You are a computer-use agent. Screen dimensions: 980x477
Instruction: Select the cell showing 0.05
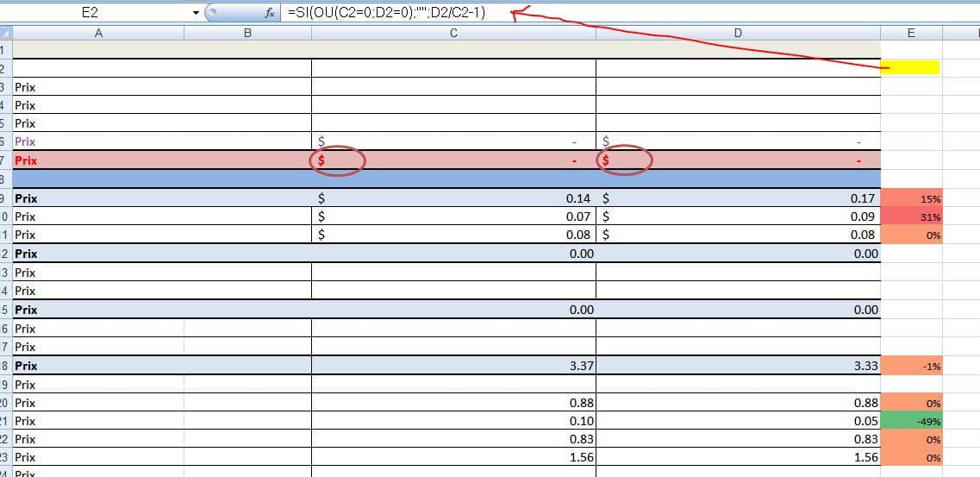click(738, 421)
